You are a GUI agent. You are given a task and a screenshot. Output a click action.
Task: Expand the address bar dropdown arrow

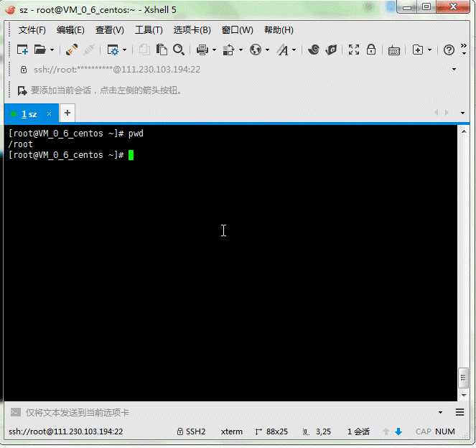(454, 70)
